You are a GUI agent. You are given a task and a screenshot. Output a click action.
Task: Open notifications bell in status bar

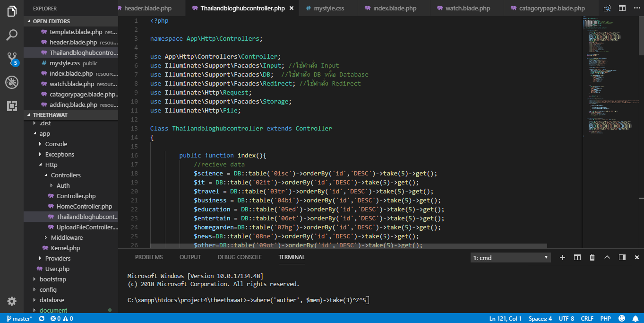(x=636, y=318)
